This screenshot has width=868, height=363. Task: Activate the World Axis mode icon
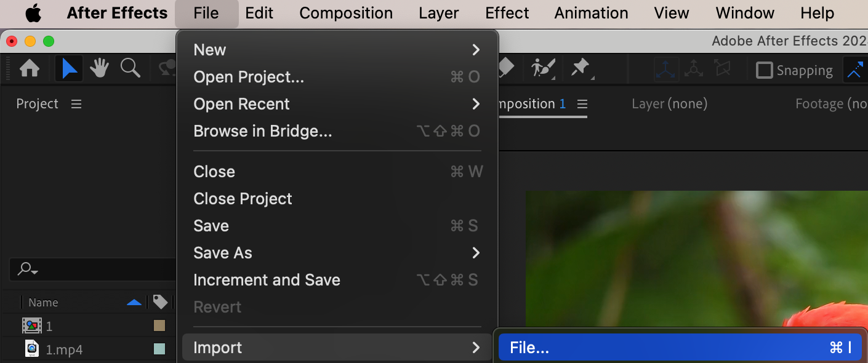click(694, 70)
